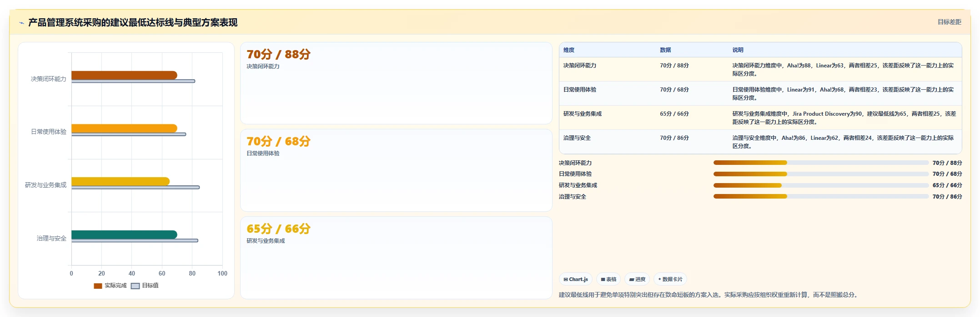Click the 表格 tag chip
Viewport: 980px width, 317px height.
click(x=608, y=279)
